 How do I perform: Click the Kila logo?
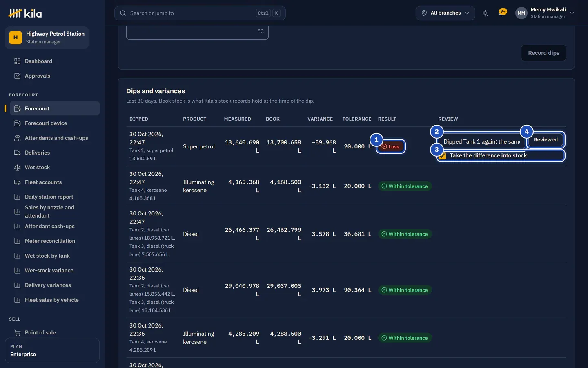[x=25, y=13]
